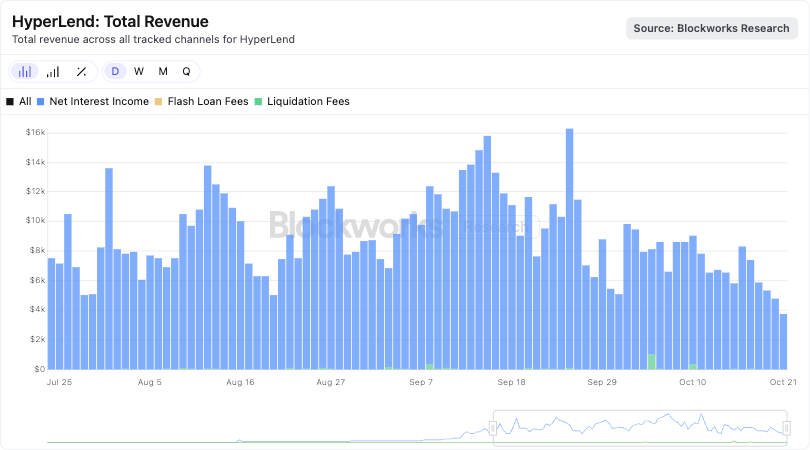Switch to percentage view icon

pyautogui.click(x=81, y=72)
